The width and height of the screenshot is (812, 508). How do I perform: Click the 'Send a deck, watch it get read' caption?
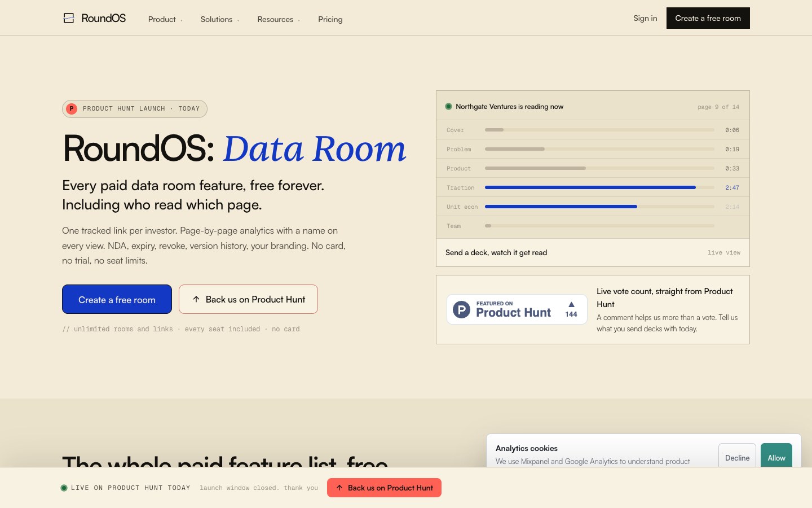[496, 252]
